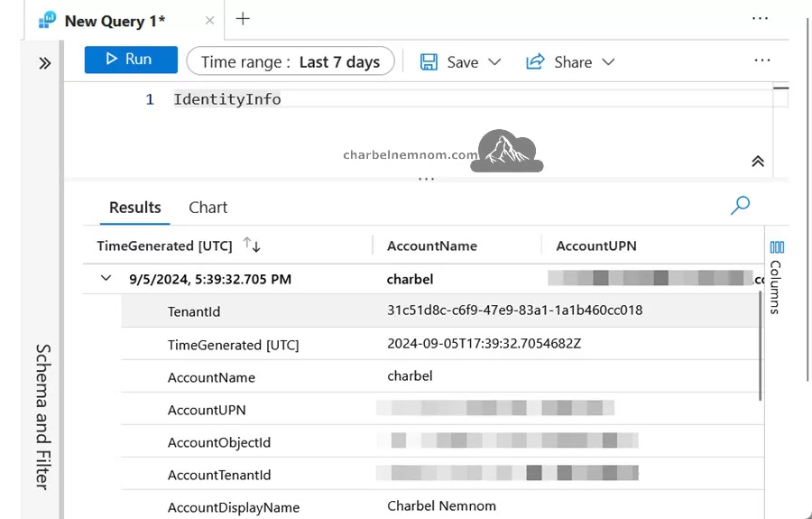Close the New Query 1 tab
Image resolution: width=812 pixels, height=519 pixels.
209,21
